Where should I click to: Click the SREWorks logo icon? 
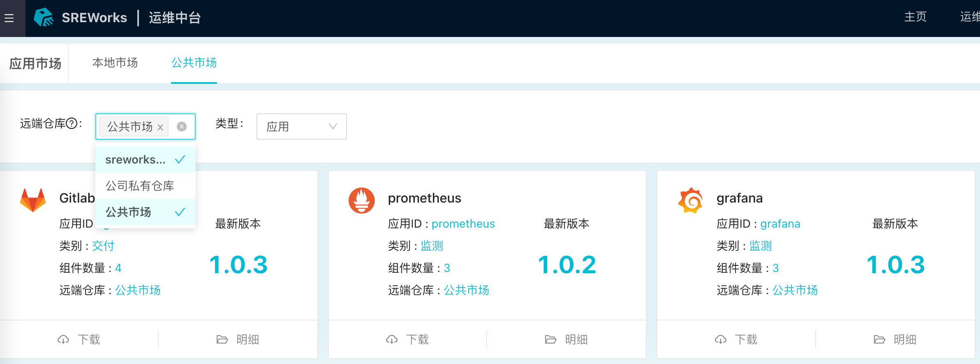coord(43,18)
